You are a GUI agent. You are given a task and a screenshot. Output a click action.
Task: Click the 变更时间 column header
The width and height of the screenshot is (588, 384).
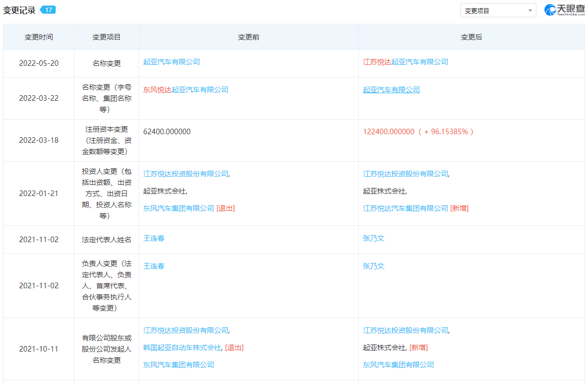click(38, 37)
